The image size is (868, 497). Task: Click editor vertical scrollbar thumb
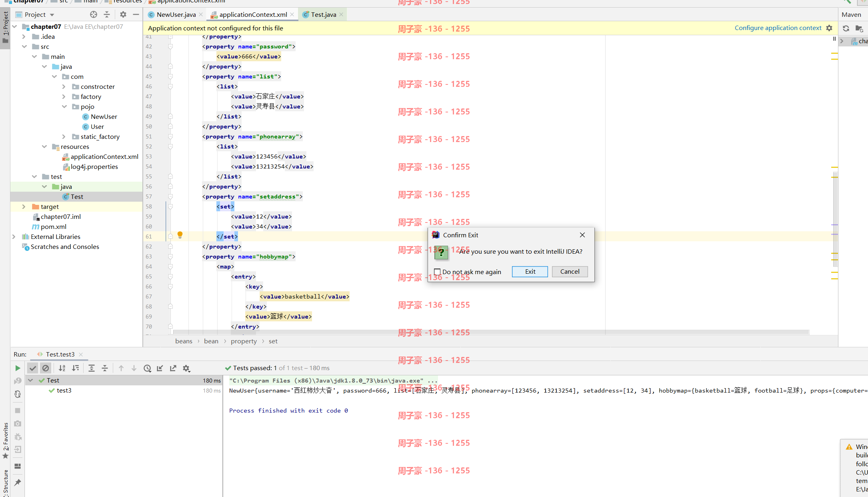(835, 219)
